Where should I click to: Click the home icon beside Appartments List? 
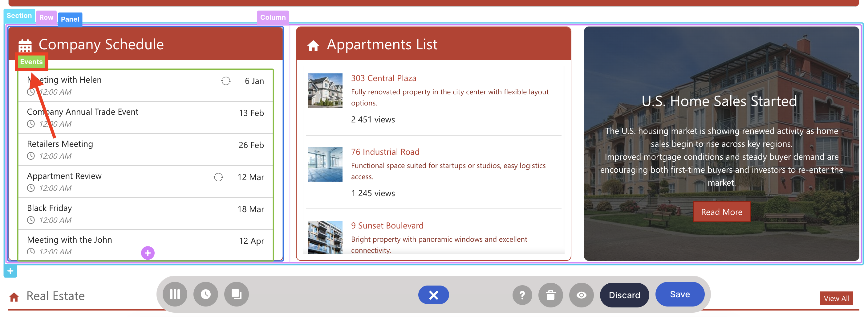[x=313, y=46]
